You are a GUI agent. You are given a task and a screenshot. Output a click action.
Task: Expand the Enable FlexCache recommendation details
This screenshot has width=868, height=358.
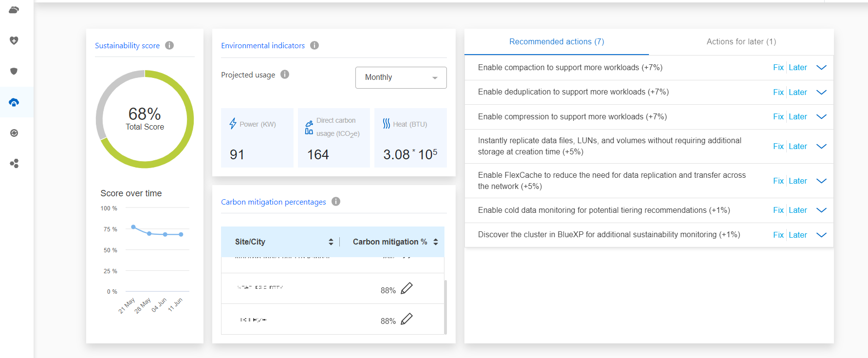point(821,181)
